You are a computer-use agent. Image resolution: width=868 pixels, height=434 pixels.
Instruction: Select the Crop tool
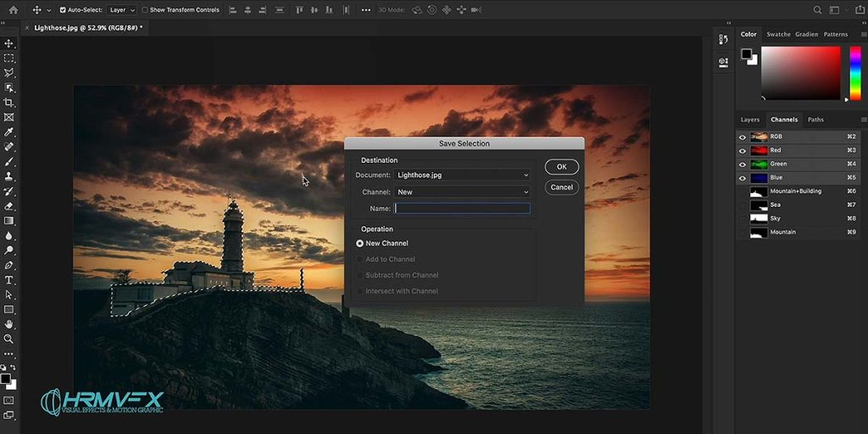pyautogui.click(x=8, y=103)
